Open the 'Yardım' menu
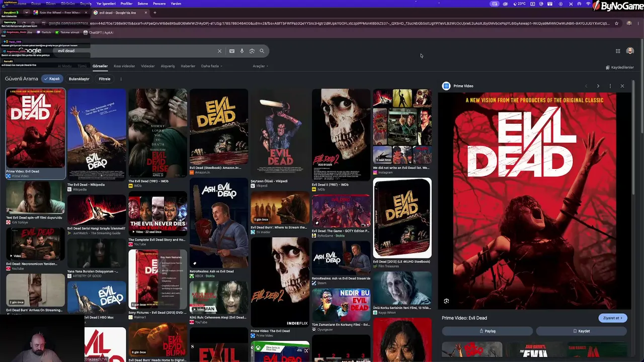This screenshot has height=362, width=644. click(x=176, y=4)
